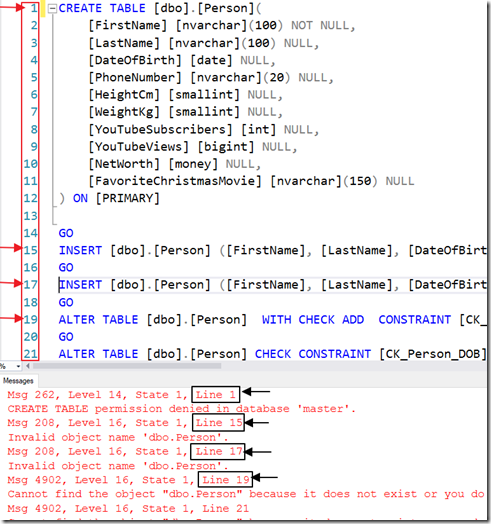
Task: Click the horizontal scrollbar left arrow
Action: (28, 366)
